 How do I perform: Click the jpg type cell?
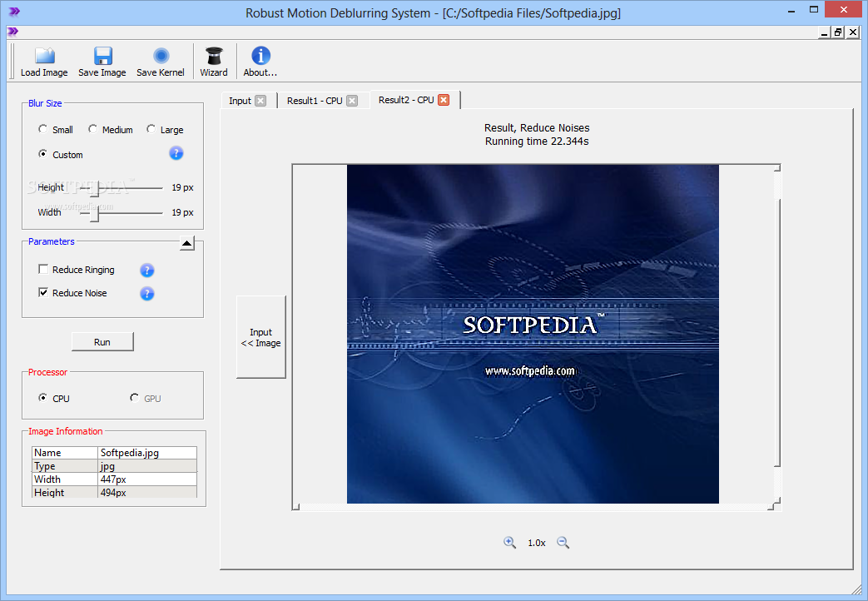click(147, 466)
